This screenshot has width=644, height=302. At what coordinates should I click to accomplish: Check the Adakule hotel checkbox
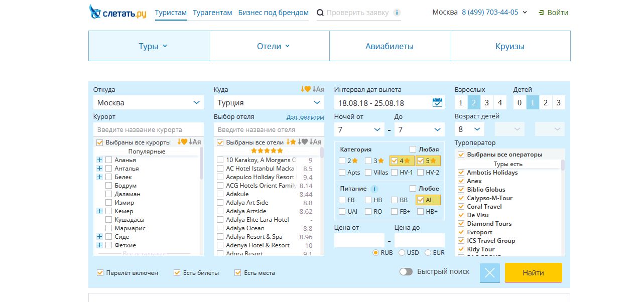coord(220,194)
